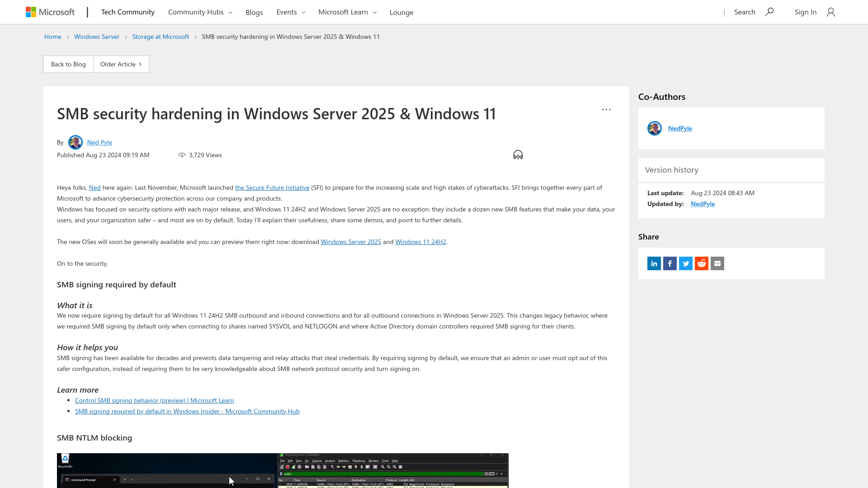Open the Windows Server 2025 download link
This screenshot has width=868, height=488.
pyautogui.click(x=351, y=242)
